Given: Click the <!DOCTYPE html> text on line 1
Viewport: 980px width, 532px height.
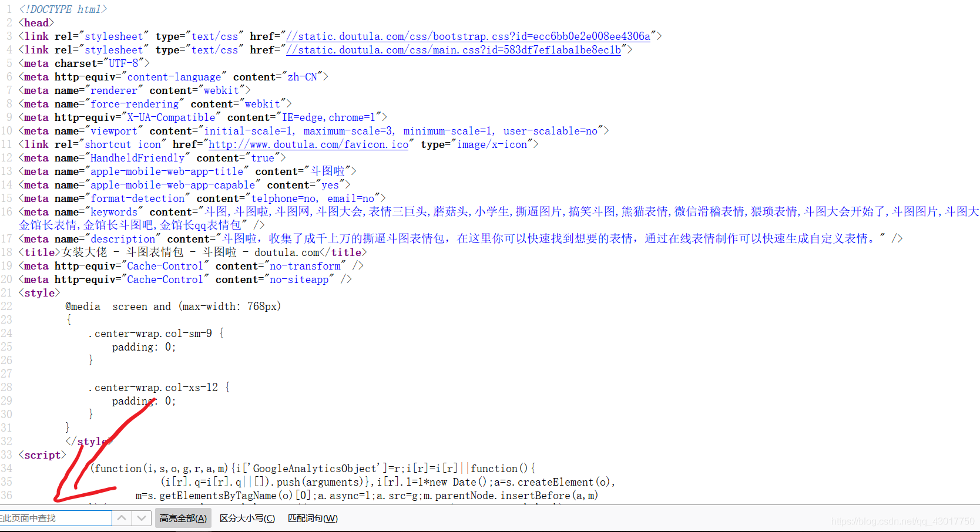Looking at the screenshot, I should coord(63,9).
